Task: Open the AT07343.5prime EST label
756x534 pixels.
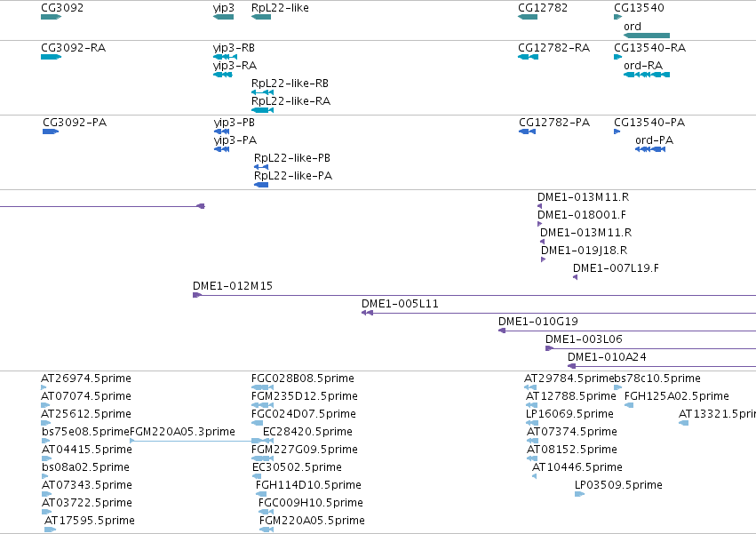Action: pos(87,485)
